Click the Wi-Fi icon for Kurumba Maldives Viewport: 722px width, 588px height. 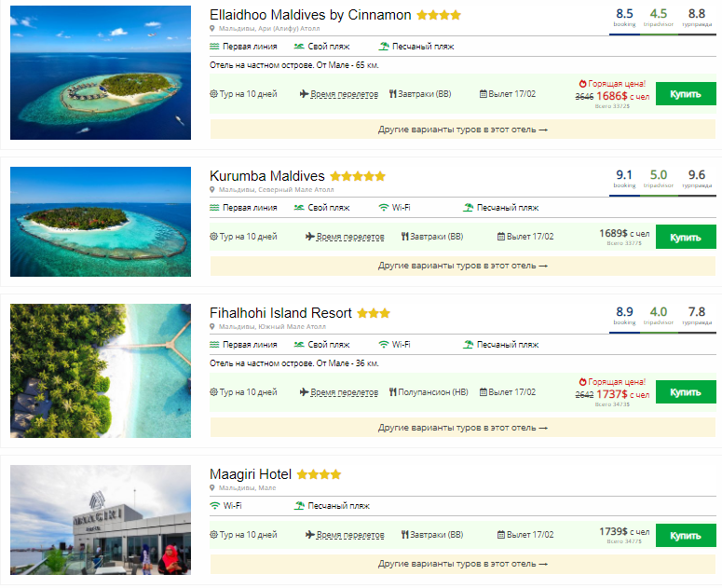click(384, 208)
